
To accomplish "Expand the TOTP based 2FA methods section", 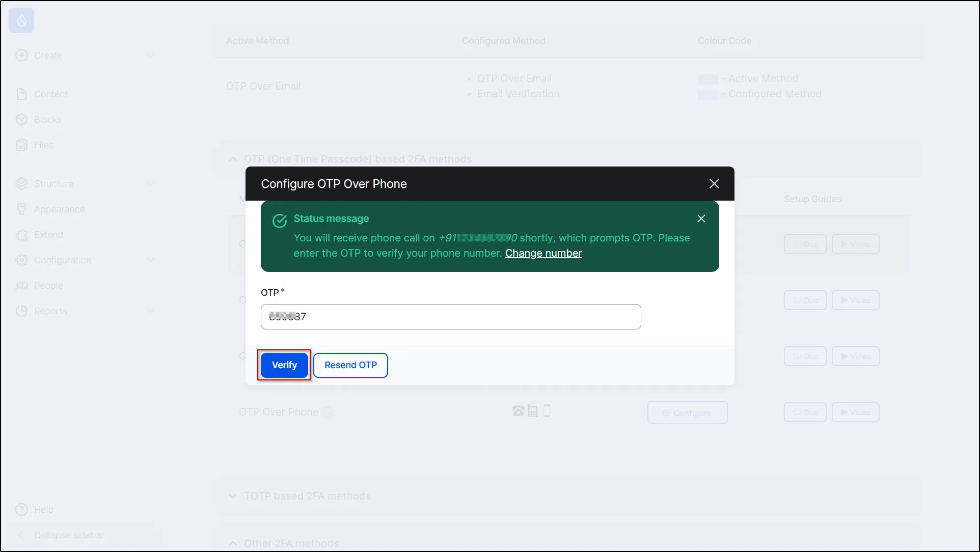I will (233, 496).
